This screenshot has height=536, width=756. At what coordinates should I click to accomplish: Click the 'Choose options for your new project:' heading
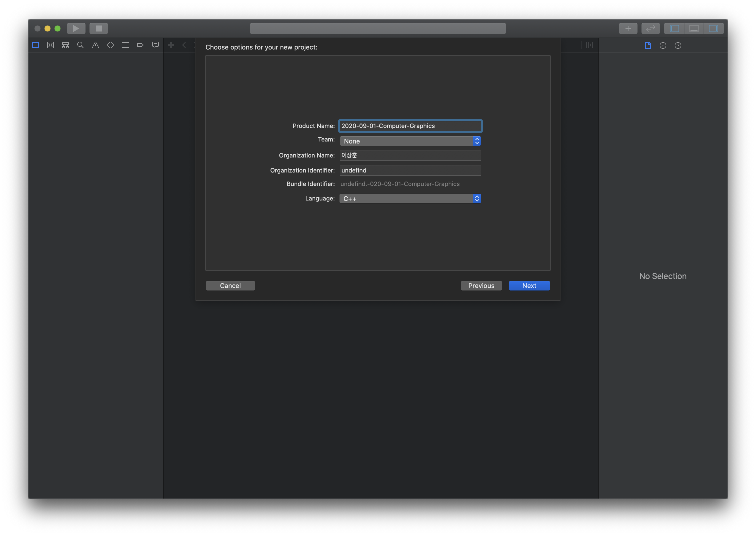[261, 47]
